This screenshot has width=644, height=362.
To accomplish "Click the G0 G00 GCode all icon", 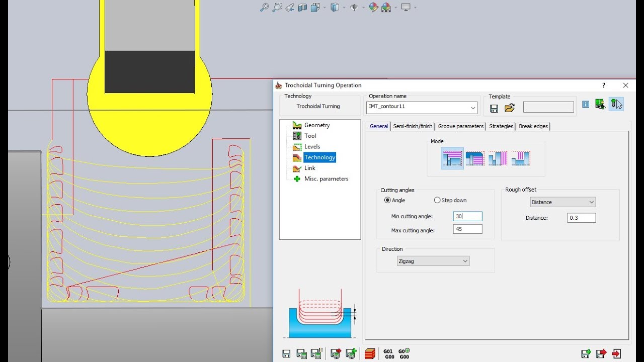I will pos(404,354).
